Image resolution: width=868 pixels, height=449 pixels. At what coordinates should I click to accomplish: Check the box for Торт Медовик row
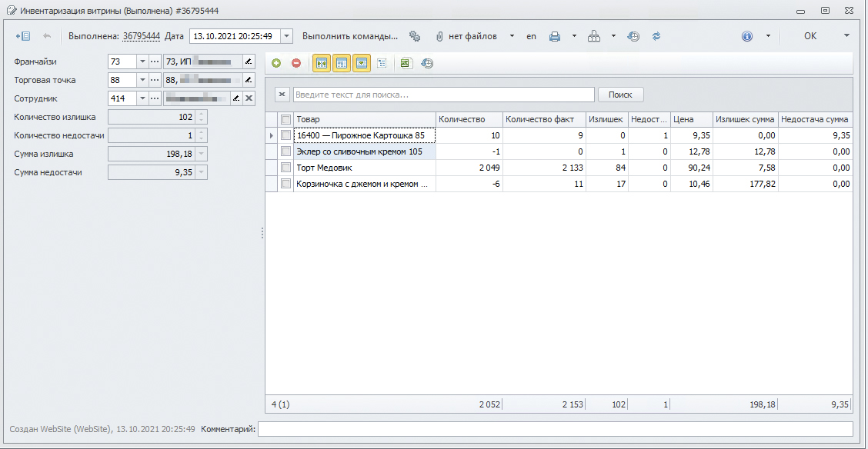point(286,168)
